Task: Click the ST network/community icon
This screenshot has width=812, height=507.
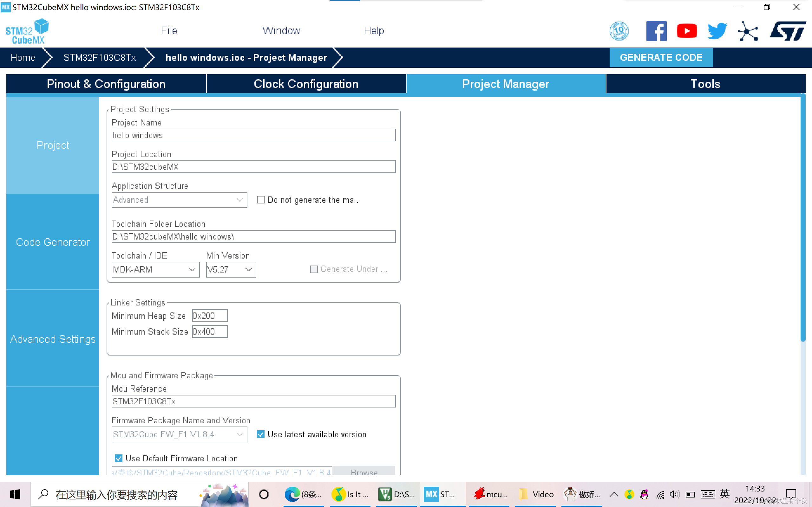Action: pyautogui.click(x=748, y=30)
